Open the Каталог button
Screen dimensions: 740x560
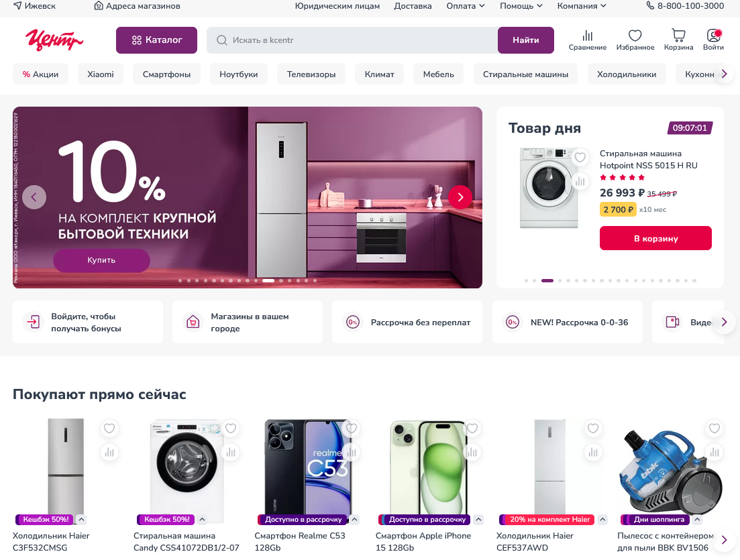[157, 40]
